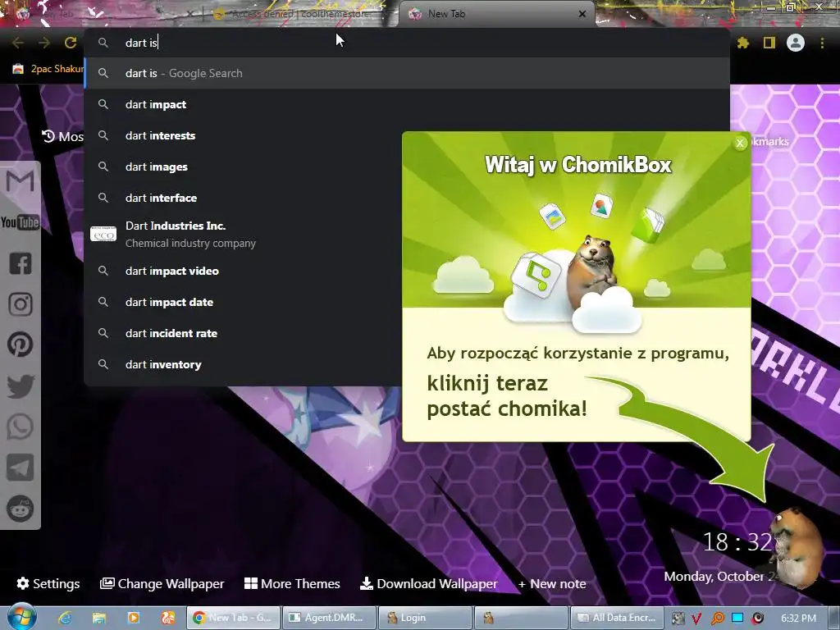Go back with the browser back arrow
Image resolution: width=840 pixels, height=630 pixels.
point(18,43)
